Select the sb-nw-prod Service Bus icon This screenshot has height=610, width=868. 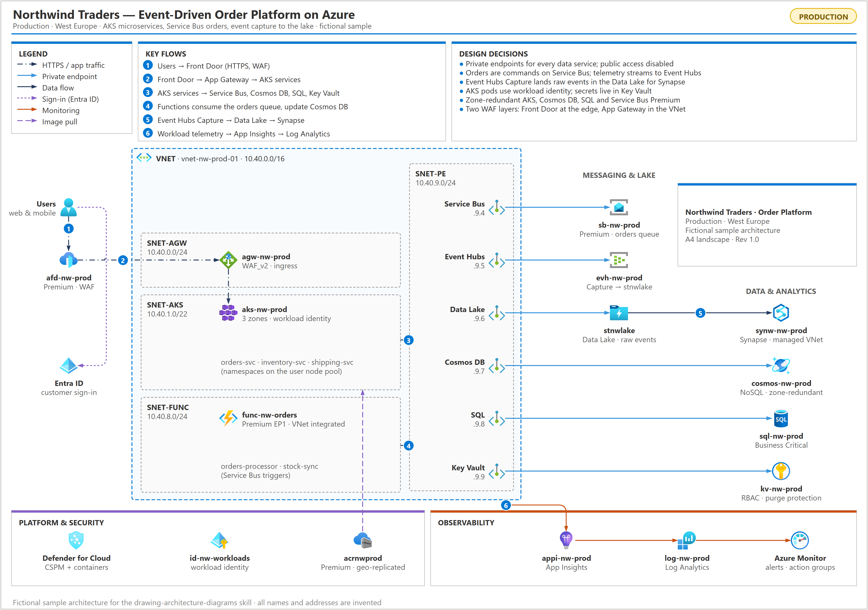click(619, 207)
